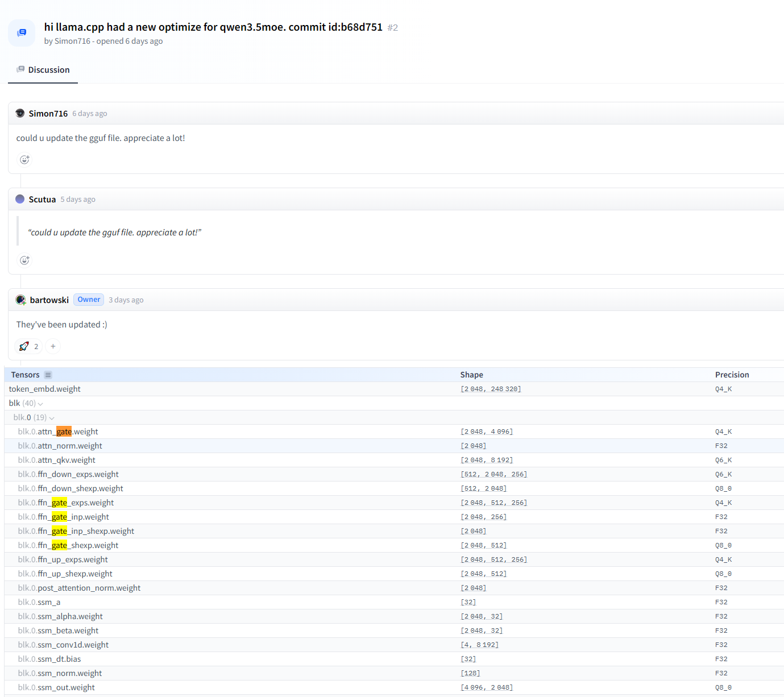
Task: Click the Q8_0 precision of ffn_down_shexp.weight
Action: 724,488
